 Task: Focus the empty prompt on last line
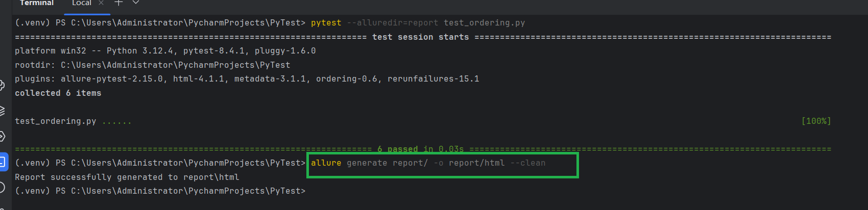(x=160, y=191)
